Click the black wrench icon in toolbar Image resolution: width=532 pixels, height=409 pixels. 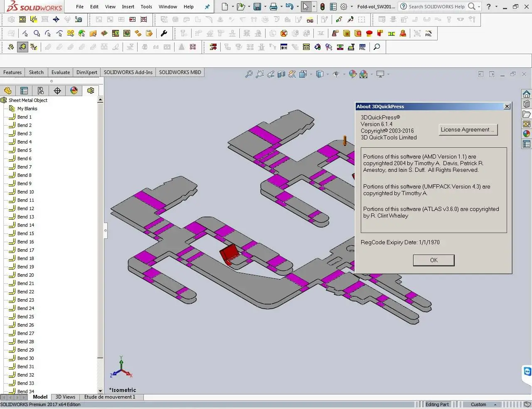(x=164, y=33)
